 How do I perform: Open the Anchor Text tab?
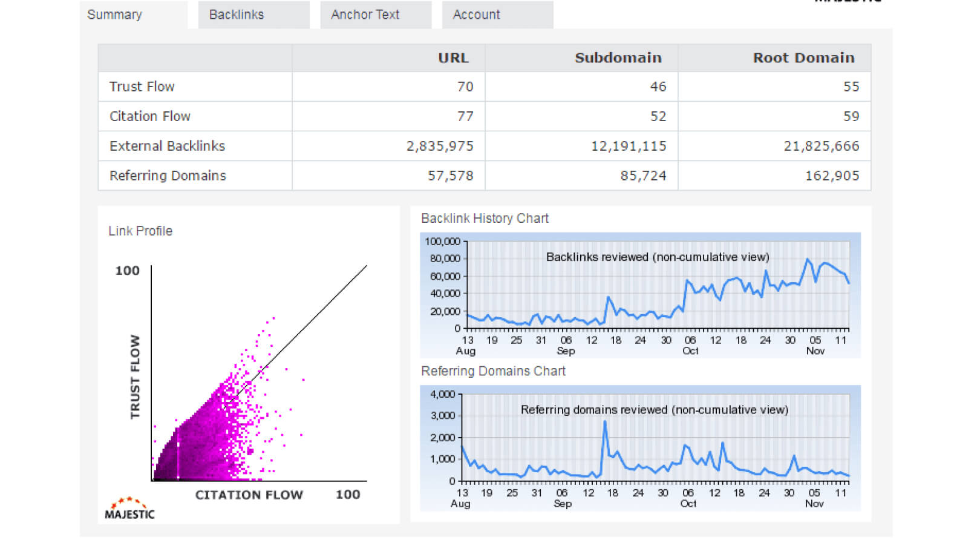[365, 15]
